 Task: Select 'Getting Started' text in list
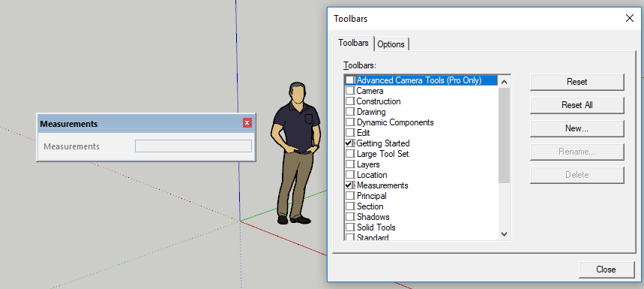tap(383, 143)
